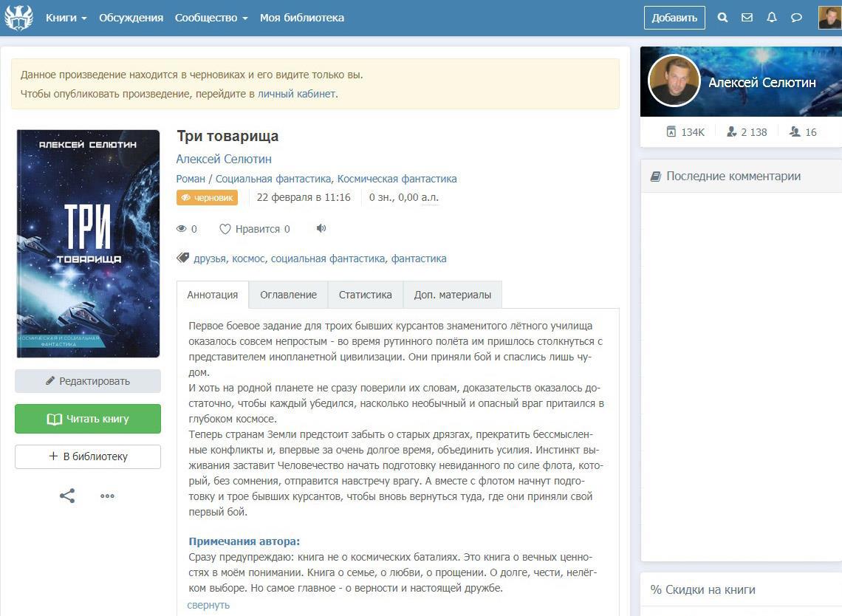Collapse the annotation with свернуть

[x=208, y=605]
